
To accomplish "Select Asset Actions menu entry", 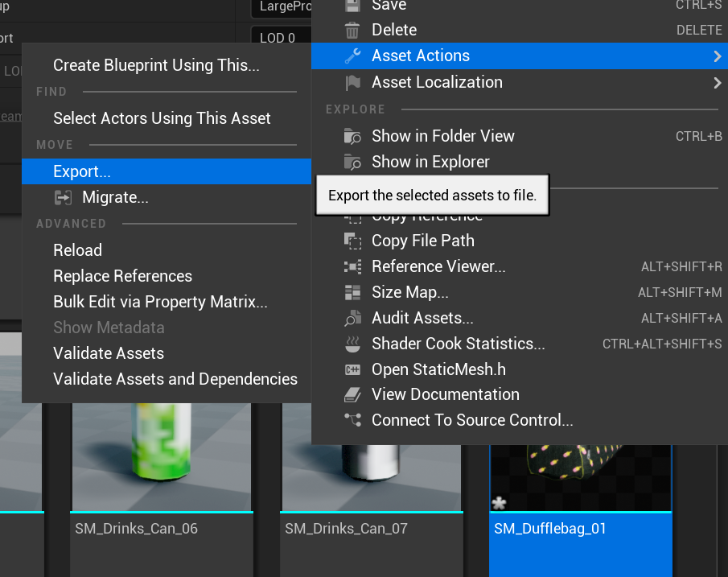I will [520, 56].
